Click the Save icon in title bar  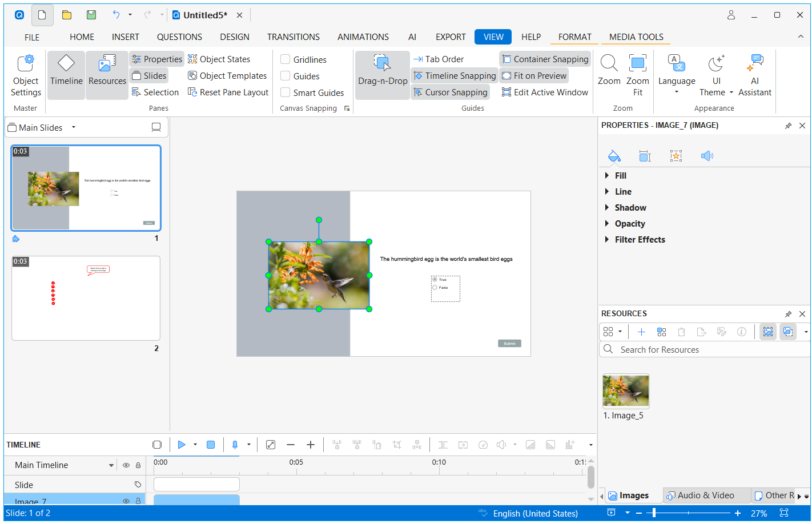click(91, 15)
